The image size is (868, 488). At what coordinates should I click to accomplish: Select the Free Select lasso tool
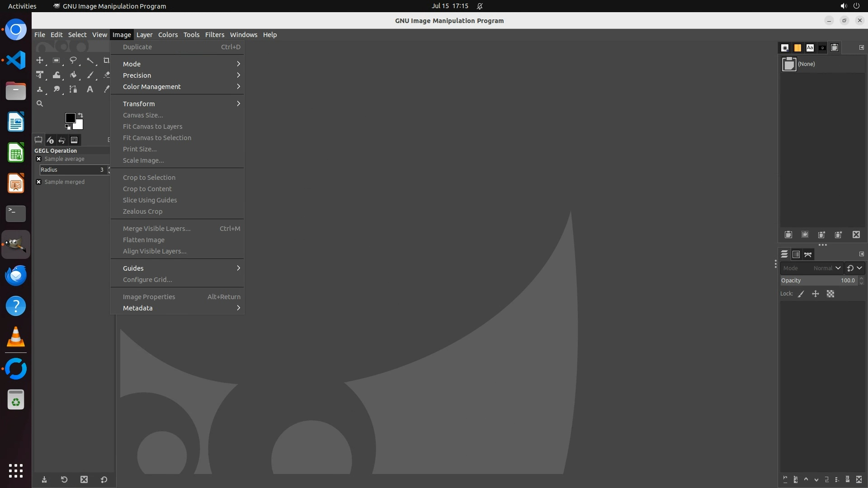73,60
